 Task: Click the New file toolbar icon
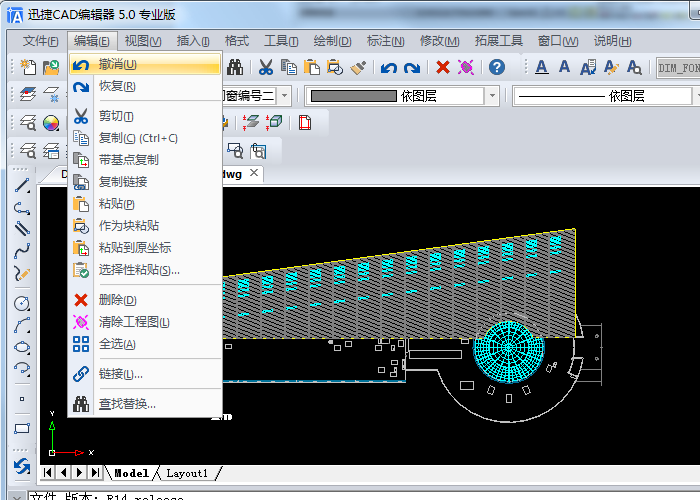click(x=29, y=67)
